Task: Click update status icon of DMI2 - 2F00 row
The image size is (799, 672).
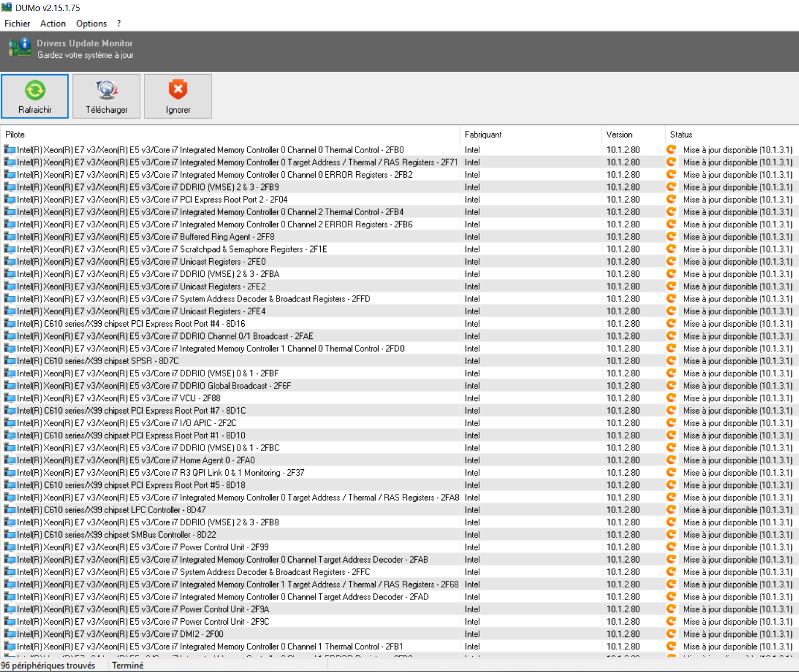Action: point(672,634)
